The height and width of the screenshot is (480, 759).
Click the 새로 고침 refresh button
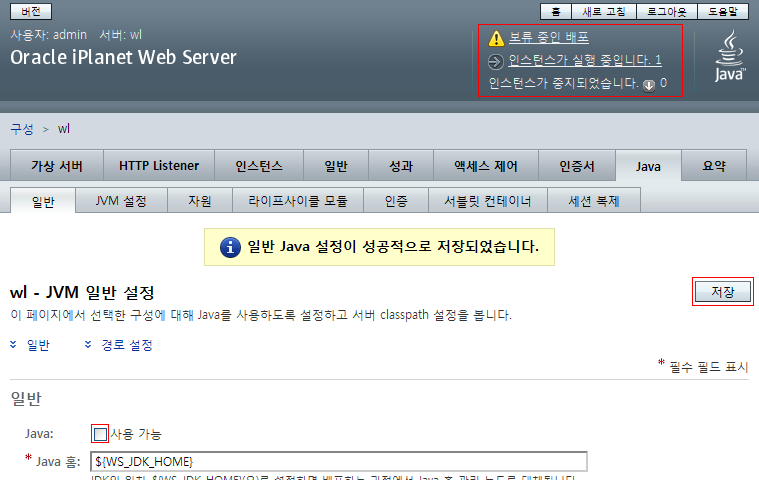tap(604, 11)
